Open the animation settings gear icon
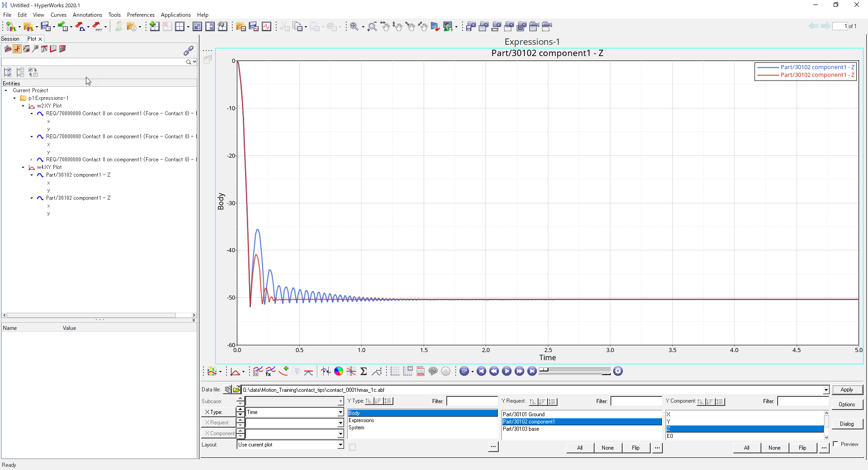The height and width of the screenshot is (470, 868). [x=618, y=371]
